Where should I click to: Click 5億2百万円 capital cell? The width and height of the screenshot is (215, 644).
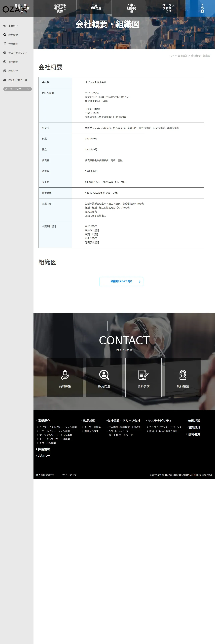click(x=138, y=171)
